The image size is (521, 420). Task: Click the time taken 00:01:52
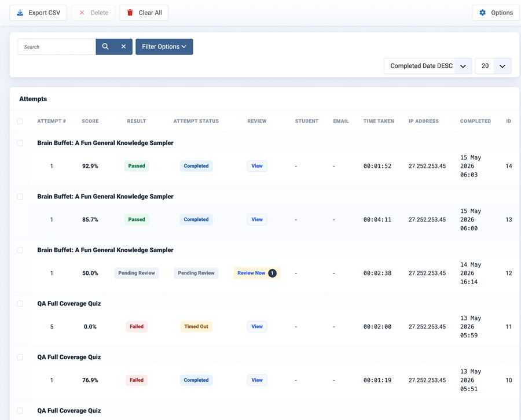click(x=377, y=166)
